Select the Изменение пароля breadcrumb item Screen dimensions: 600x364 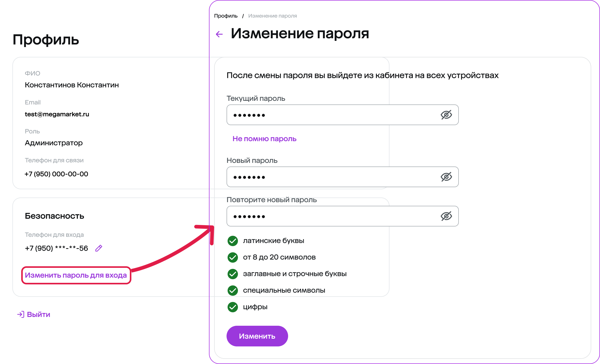click(x=273, y=16)
